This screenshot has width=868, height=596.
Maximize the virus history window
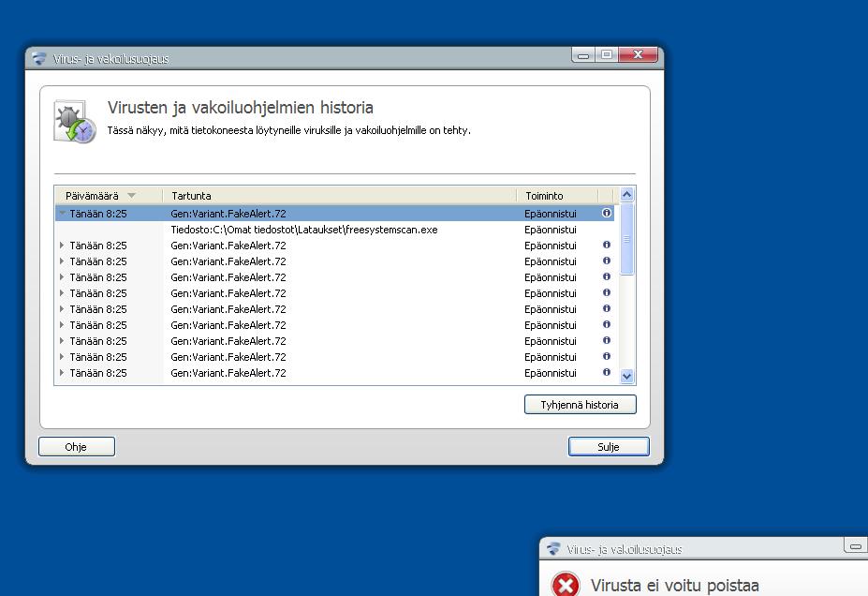(607, 55)
